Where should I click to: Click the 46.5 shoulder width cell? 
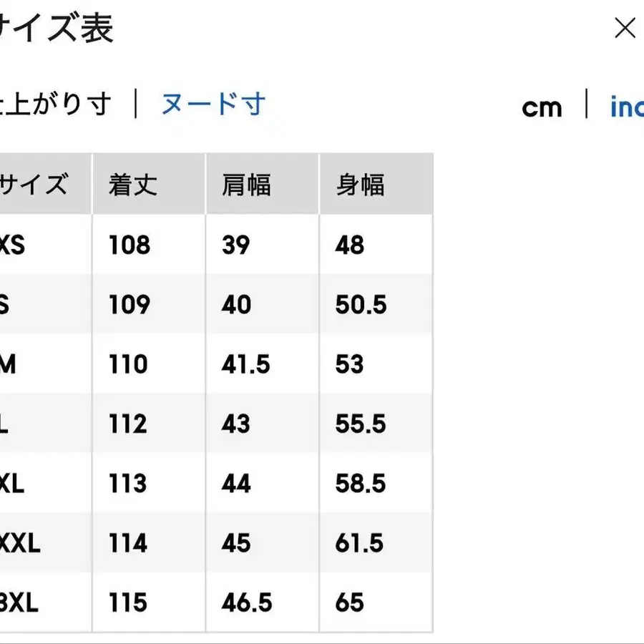click(x=247, y=602)
